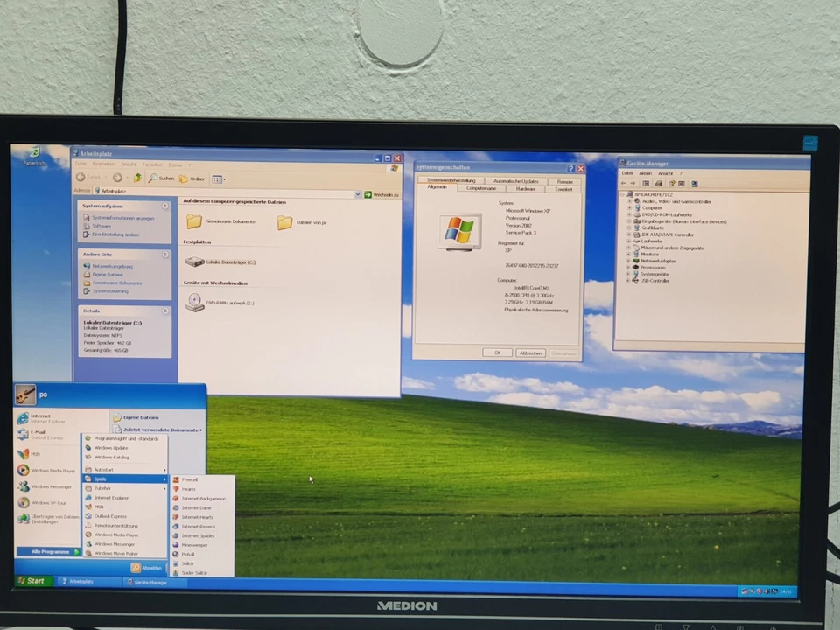Collapse the Andere Orte panel chevron
This screenshot has width=840, height=630.
[x=165, y=254]
